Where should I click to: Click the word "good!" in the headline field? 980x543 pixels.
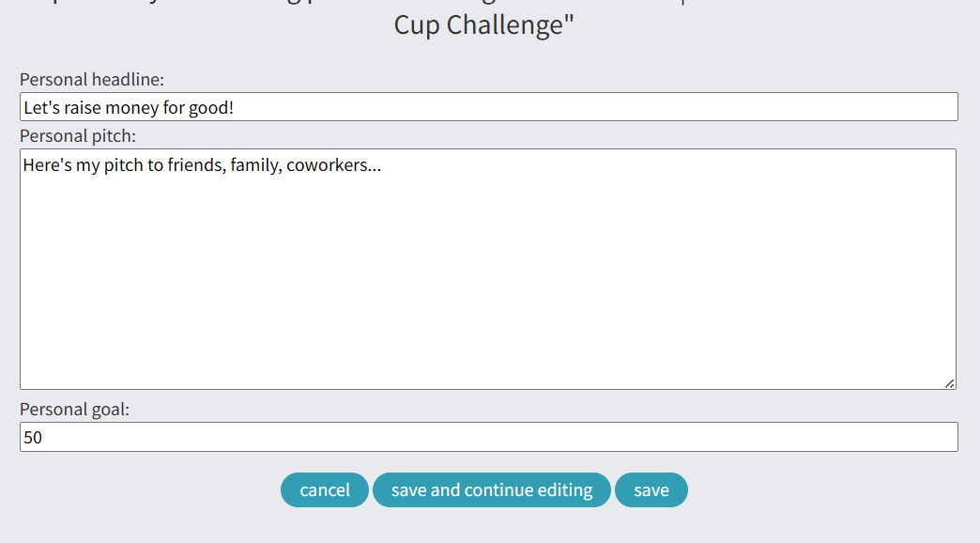click(211, 108)
